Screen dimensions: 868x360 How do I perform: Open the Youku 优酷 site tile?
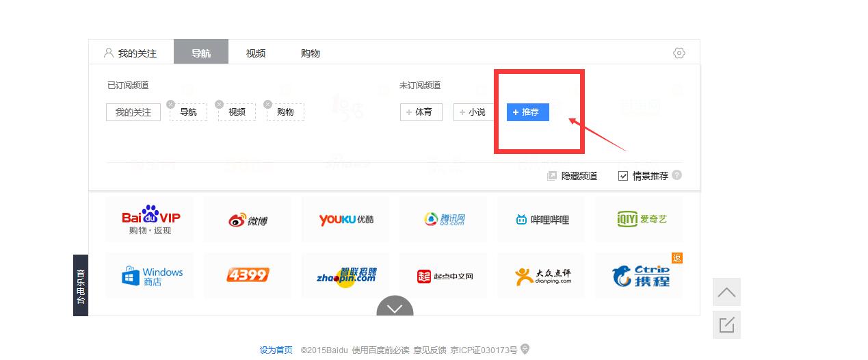click(x=345, y=219)
